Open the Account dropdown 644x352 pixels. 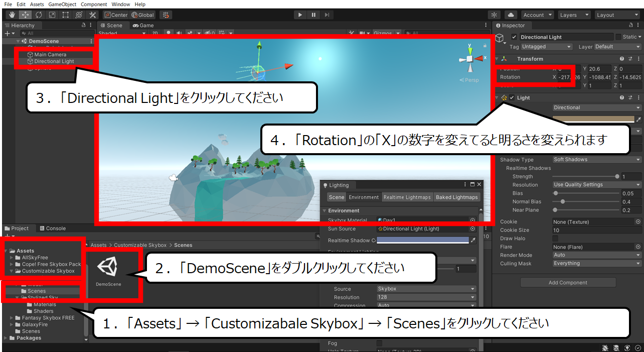coord(538,15)
